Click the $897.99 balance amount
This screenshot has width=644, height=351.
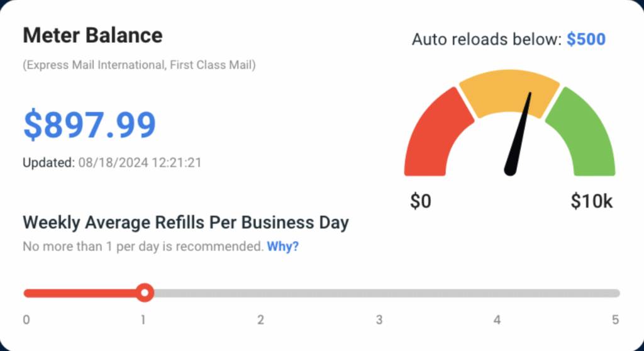point(89,124)
